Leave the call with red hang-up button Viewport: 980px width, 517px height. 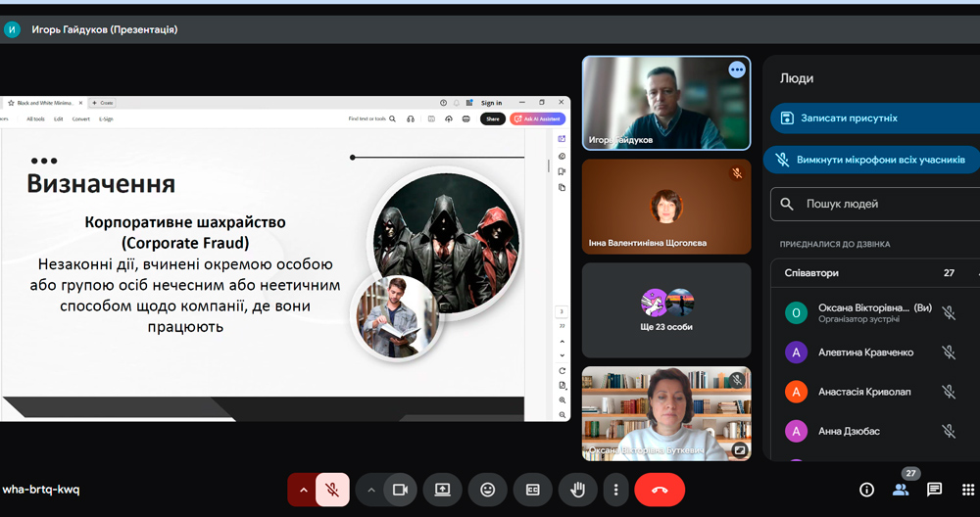point(660,490)
